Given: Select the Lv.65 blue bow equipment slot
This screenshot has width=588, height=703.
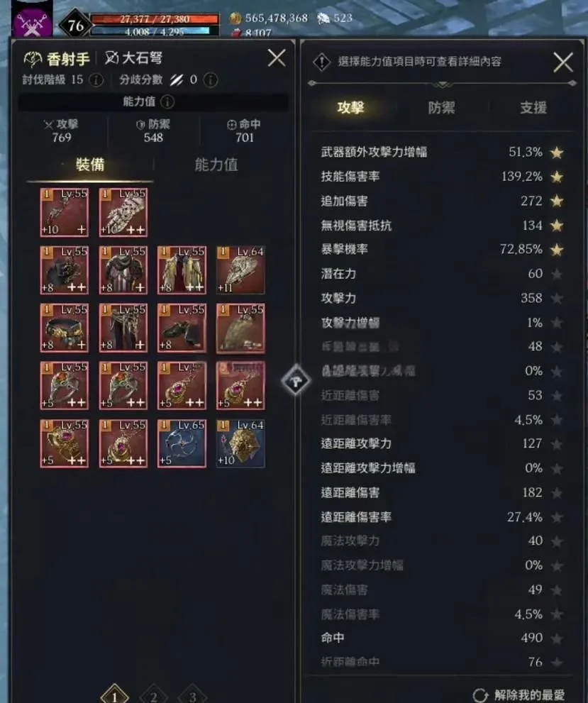Looking at the screenshot, I should coord(182,443).
